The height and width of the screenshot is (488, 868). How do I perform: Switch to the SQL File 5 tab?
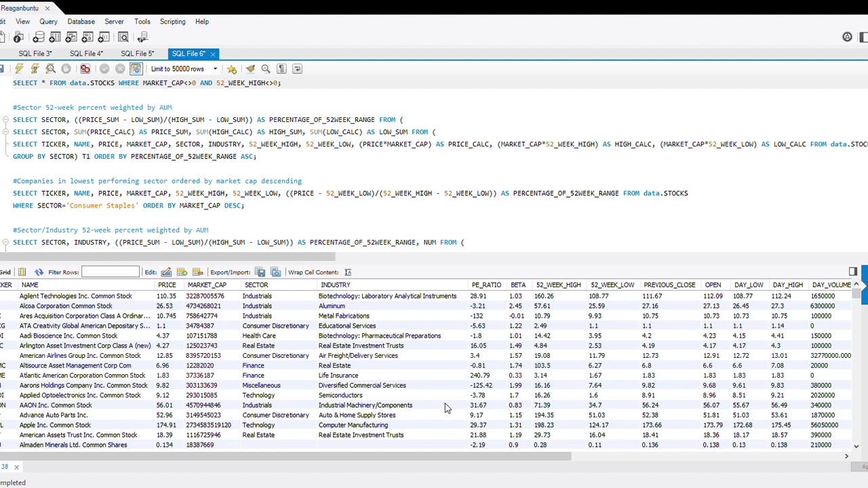[x=138, y=54]
